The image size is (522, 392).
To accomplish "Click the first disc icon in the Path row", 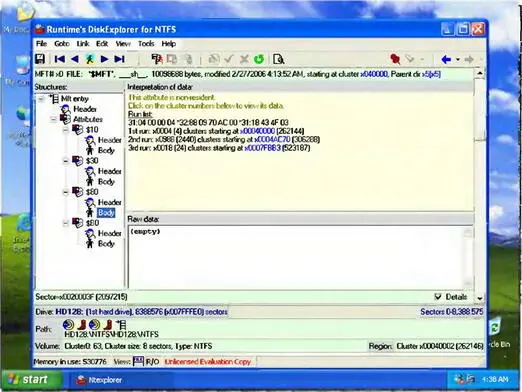I will pos(68,324).
